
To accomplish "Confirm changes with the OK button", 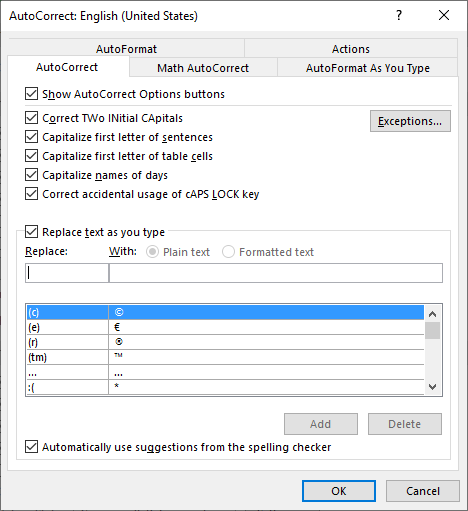I will pos(339,491).
